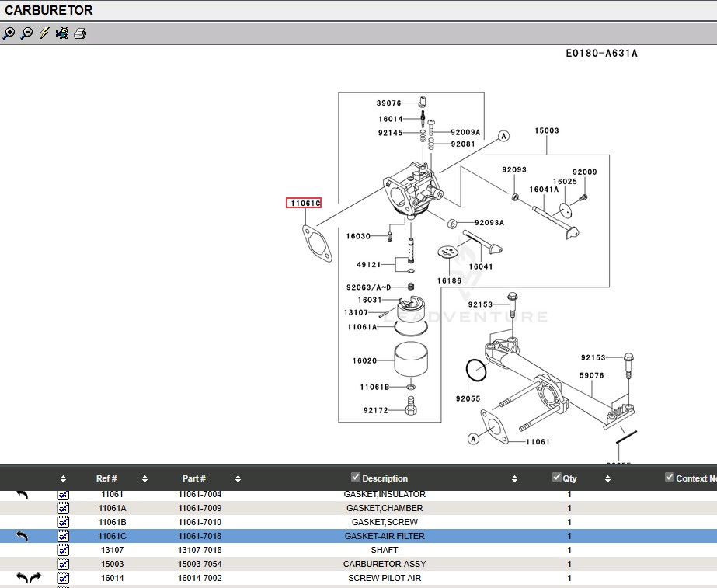Click the 11061C callout label in diagram

[303, 204]
